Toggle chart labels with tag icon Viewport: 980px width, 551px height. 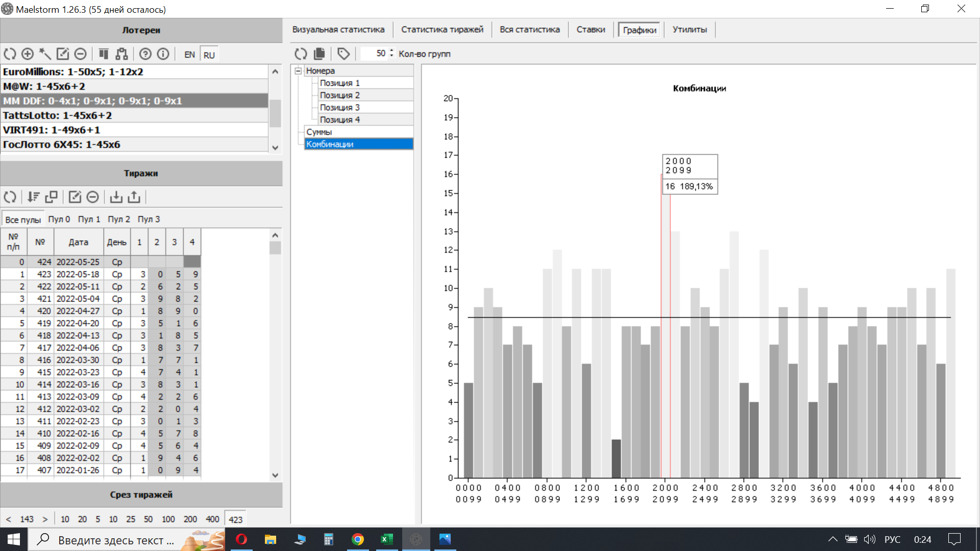click(x=344, y=54)
